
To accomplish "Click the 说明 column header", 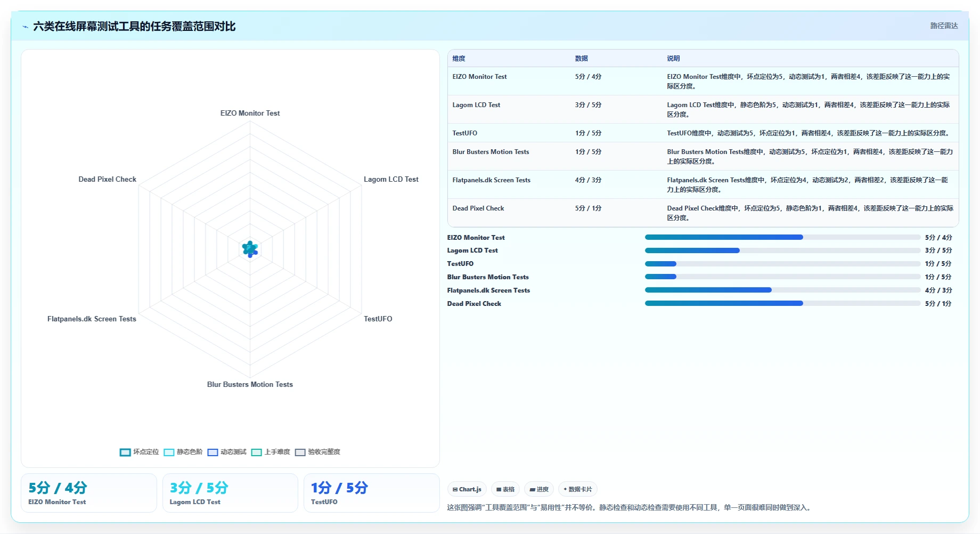I will coord(674,59).
